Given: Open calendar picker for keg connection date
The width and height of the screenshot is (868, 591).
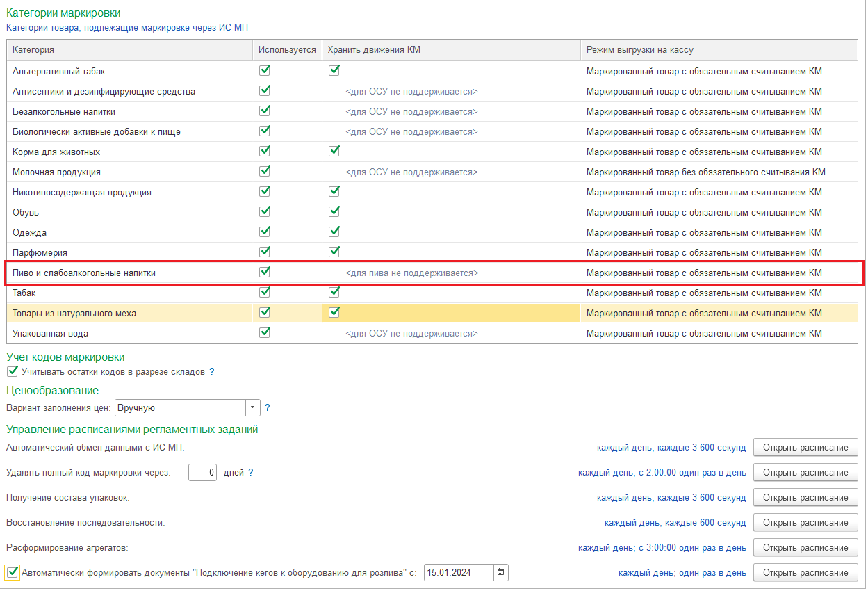Looking at the screenshot, I should point(501,573).
